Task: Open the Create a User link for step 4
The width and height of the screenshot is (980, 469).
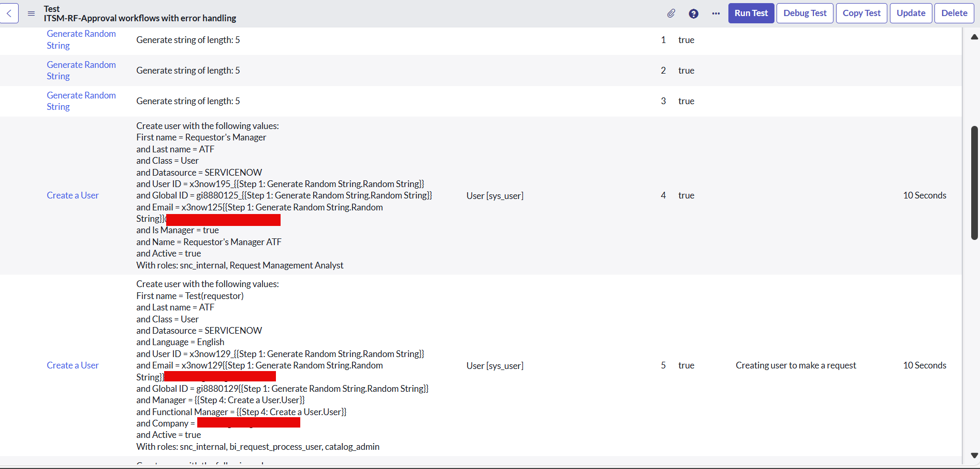Action: coord(72,195)
